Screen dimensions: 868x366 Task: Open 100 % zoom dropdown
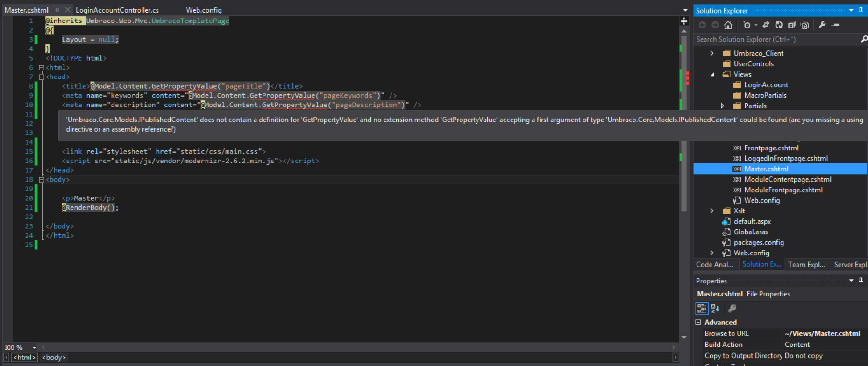(34, 348)
